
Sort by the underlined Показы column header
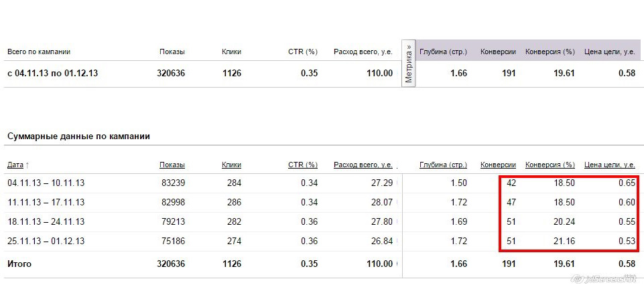(172, 165)
